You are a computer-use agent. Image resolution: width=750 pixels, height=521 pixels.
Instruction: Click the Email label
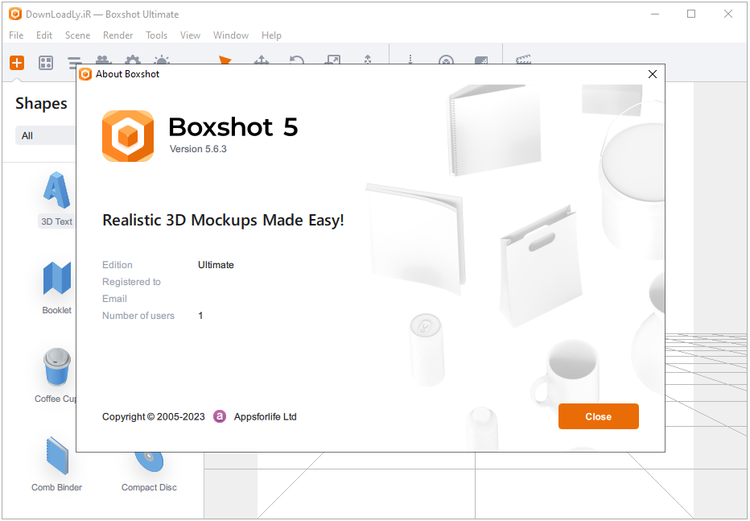[114, 299]
